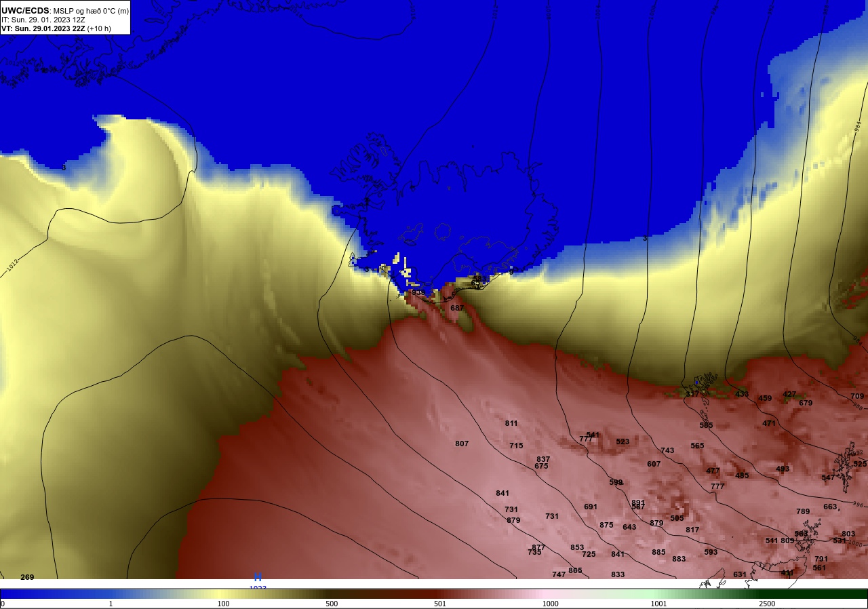Click the height value '523'
Screen dimensions: 868x609
coord(623,441)
